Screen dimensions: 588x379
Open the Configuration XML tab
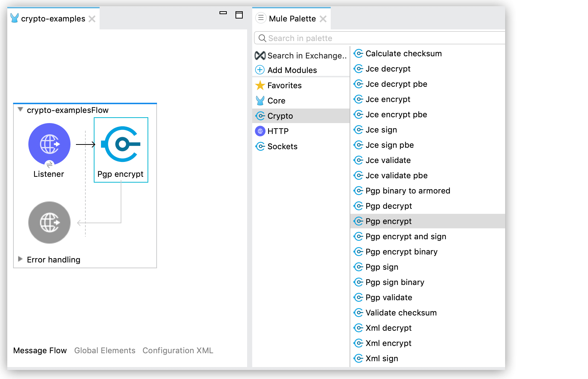(178, 350)
